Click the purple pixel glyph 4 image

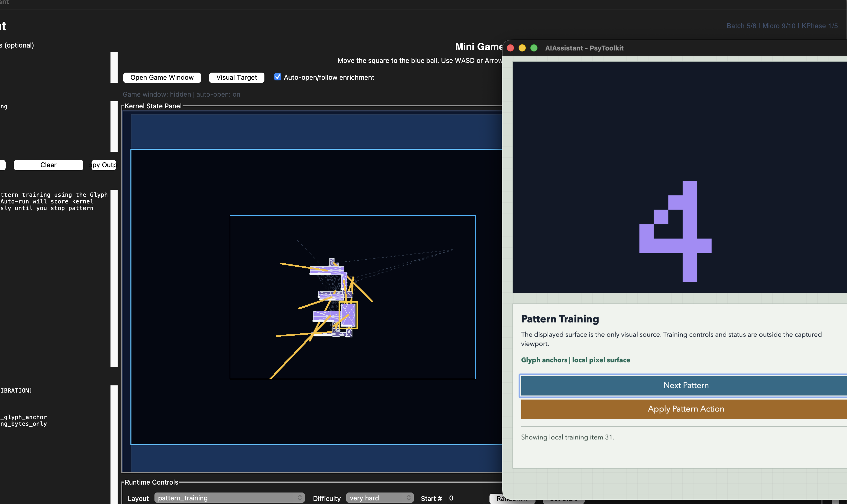click(675, 231)
